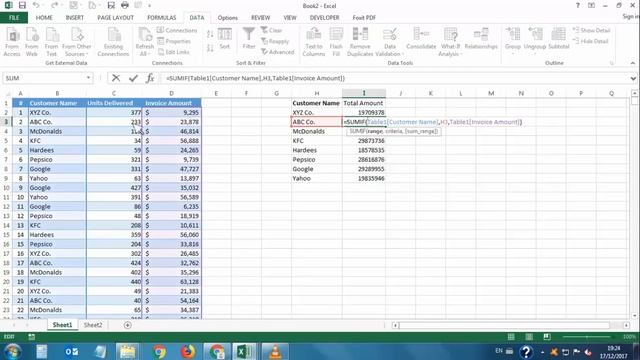Confirm formula with checkmark icon

tap(133, 78)
